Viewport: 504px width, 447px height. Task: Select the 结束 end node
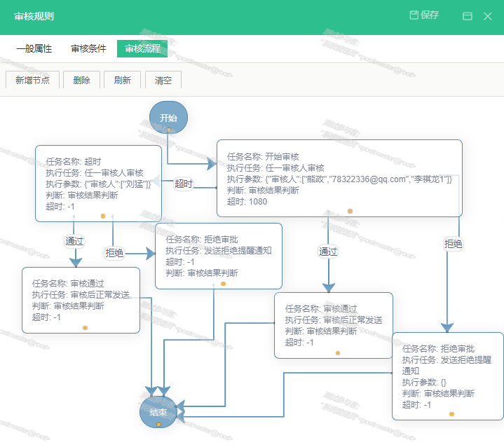[158, 412]
